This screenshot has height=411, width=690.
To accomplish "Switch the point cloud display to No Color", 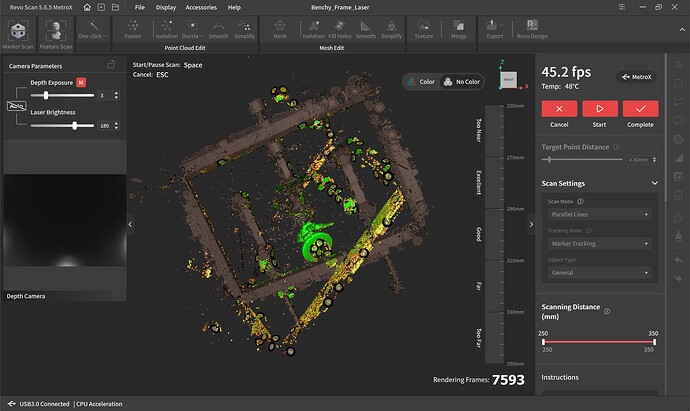I will pos(462,82).
